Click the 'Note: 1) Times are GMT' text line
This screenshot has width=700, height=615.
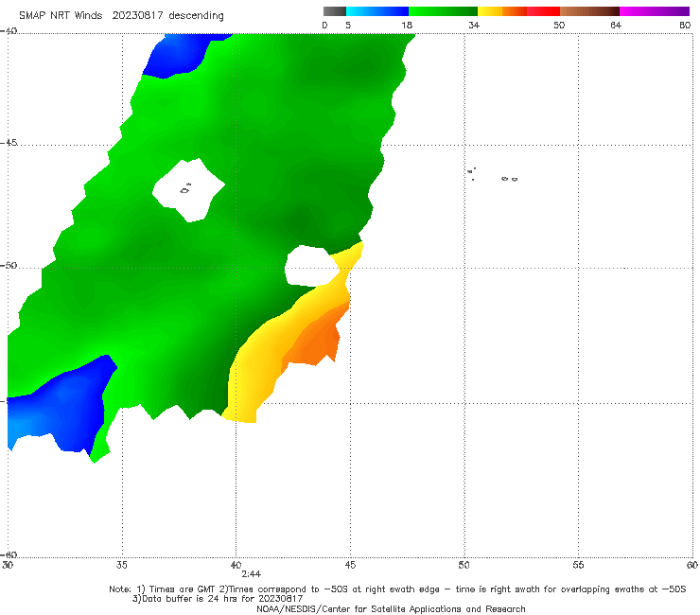(x=397, y=589)
